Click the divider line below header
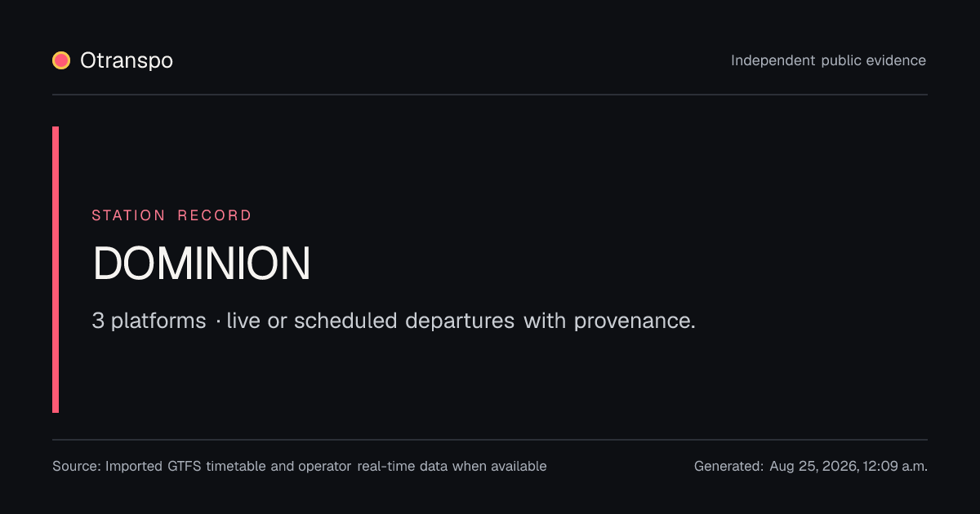The width and height of the screenshot is (980, 514). [490, 95]
